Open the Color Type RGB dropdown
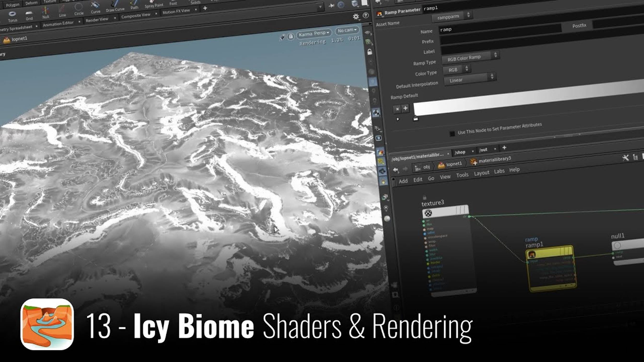Image resolution: width=644 pixels, height=362 pixels. click(x=457, y=69)
